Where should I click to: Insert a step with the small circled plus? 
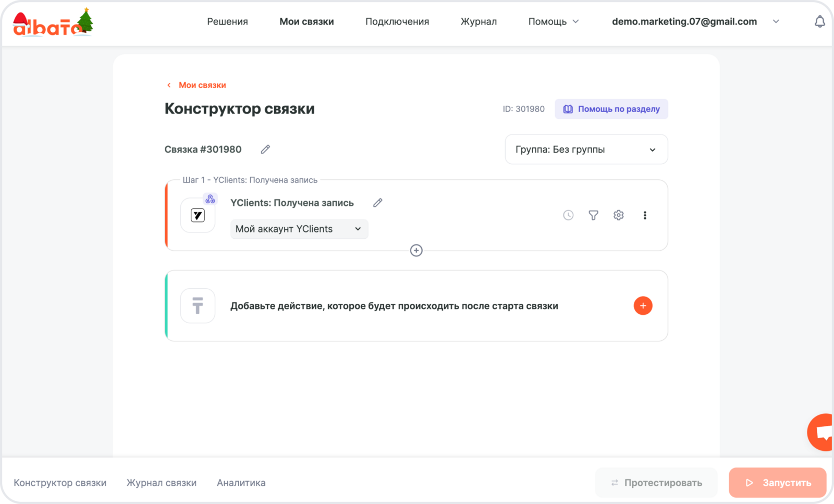pos(416,251)
